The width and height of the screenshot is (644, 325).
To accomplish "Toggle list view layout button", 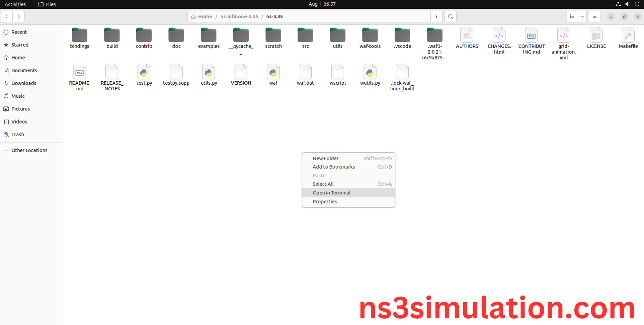I will click(x=572, y=16).
